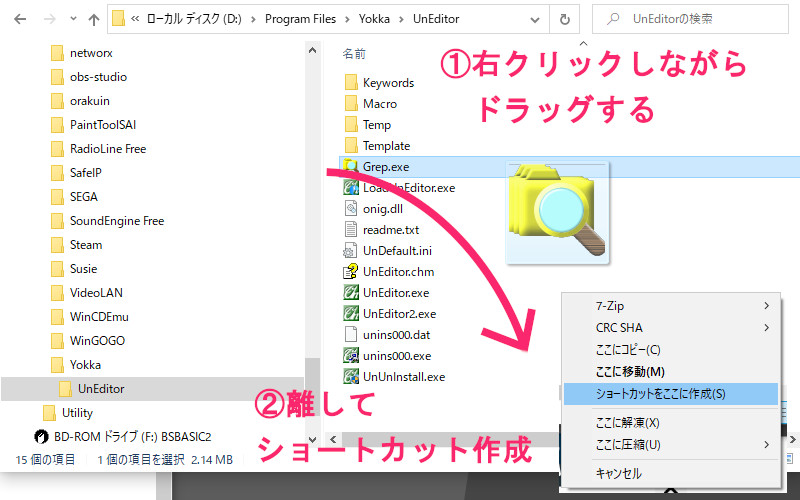Refresh the UnEditor folder view
Screen dimensions: 800x500
click(564, 19)
